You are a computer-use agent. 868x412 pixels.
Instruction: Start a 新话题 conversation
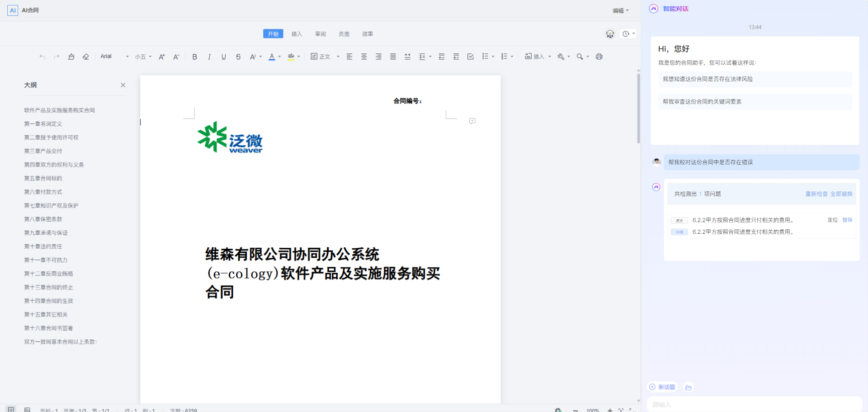pos(662,387)
